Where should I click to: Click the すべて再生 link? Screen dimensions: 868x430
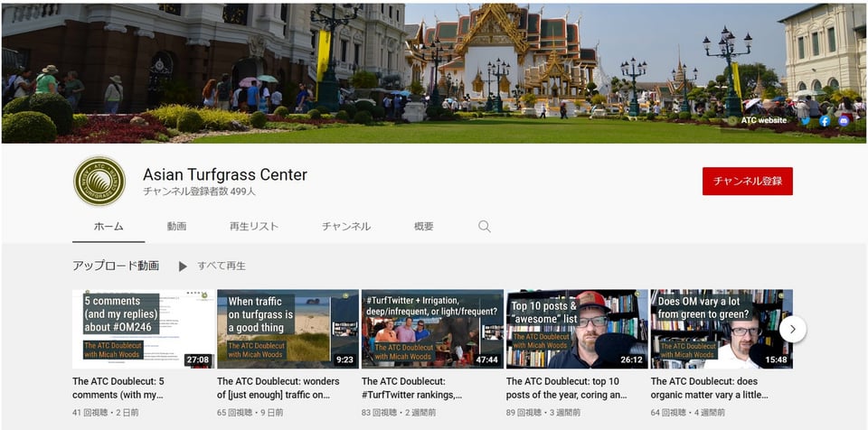(222, 266)
